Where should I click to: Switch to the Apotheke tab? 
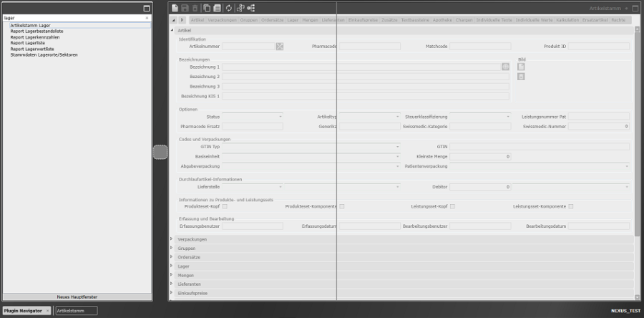(x=442, y=20)
